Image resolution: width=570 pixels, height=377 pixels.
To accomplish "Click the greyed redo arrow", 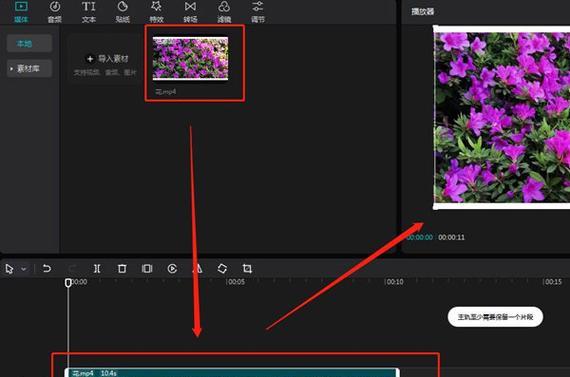I will (x=72, y=269).
